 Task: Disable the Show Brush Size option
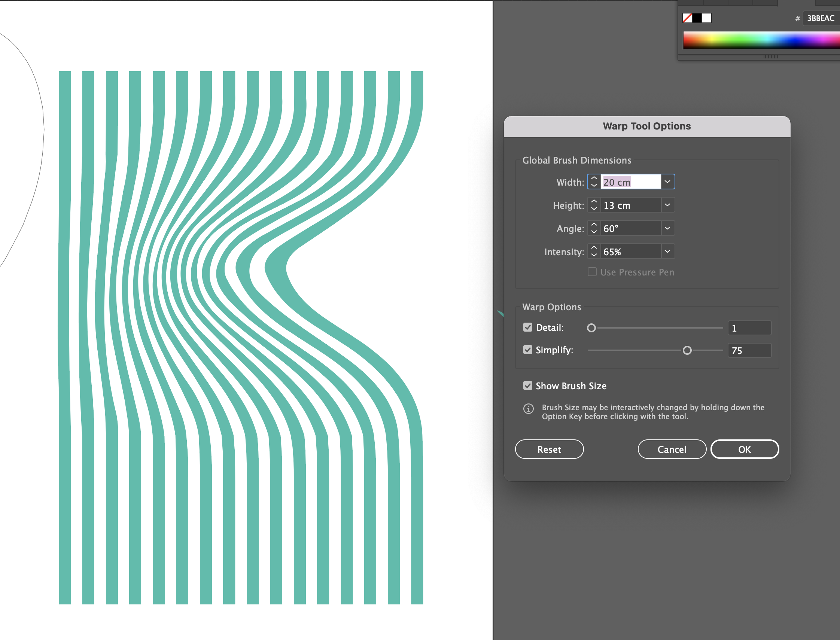click(x=527, y=385)
